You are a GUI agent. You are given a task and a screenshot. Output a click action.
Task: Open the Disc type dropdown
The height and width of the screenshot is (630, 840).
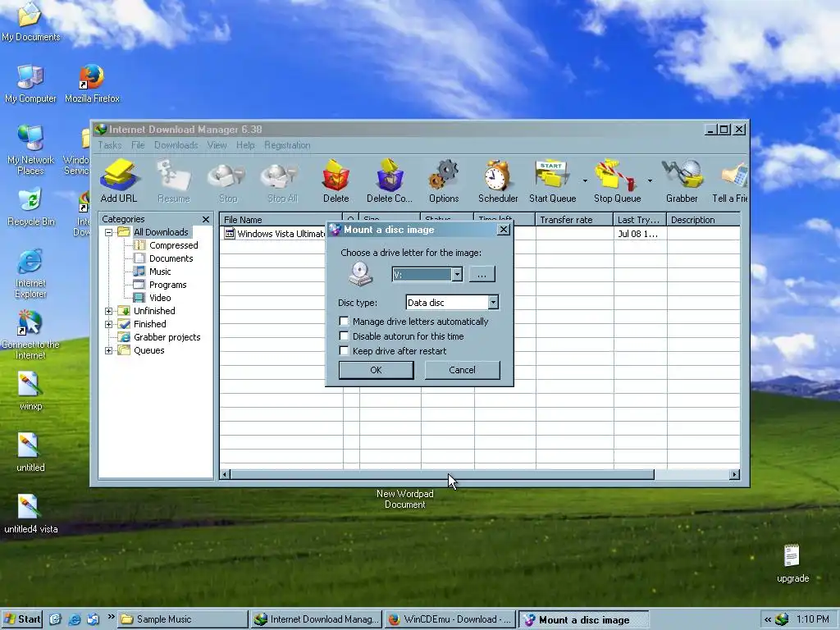(493, 303)
